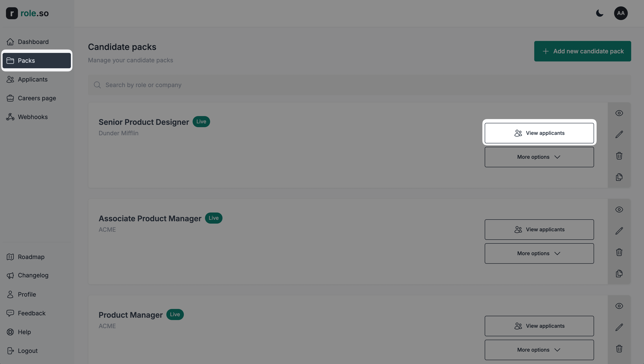644x364 pixels.
Task: Select the Applicants sidebar icon
Action: pos(10,79)
